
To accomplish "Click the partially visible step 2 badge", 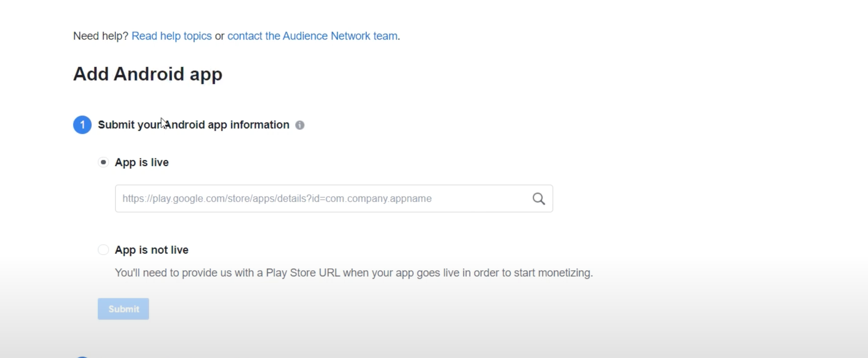I will (x=82, y=357).
